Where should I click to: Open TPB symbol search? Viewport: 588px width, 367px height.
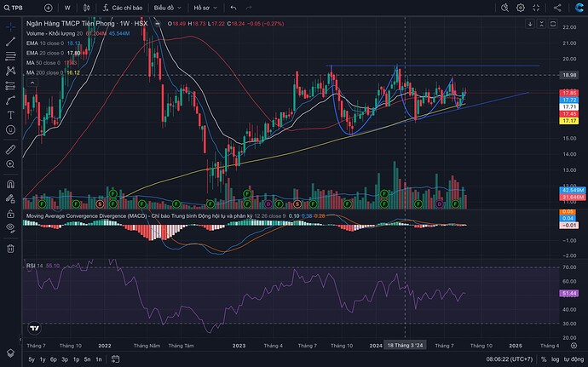click(x=14, y=8)
